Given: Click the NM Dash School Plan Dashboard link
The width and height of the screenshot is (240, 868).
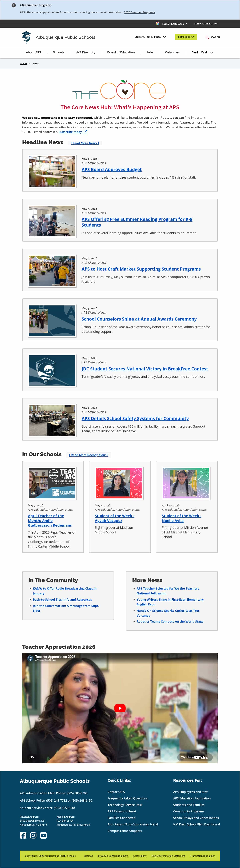Looking at the screenshot, I should tap(196, 824).
